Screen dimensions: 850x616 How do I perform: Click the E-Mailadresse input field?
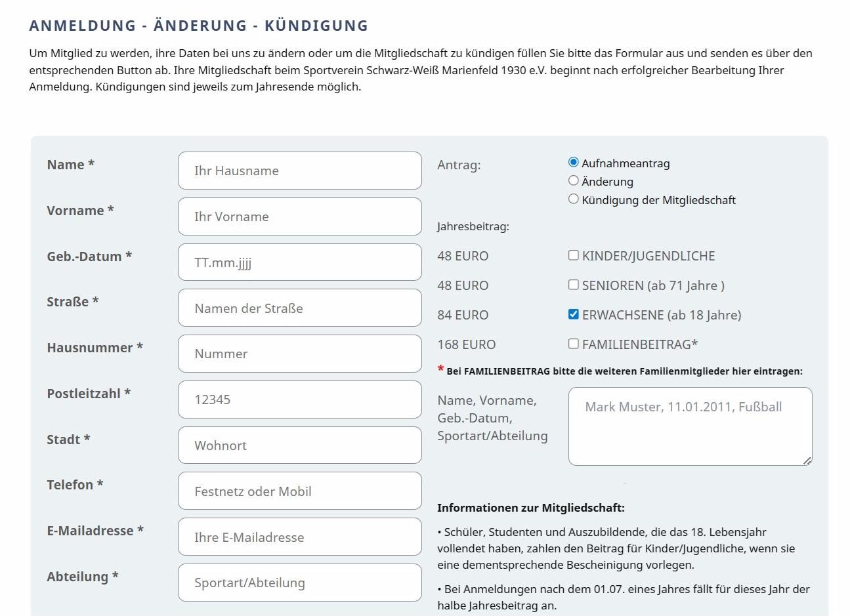point(299,537)
